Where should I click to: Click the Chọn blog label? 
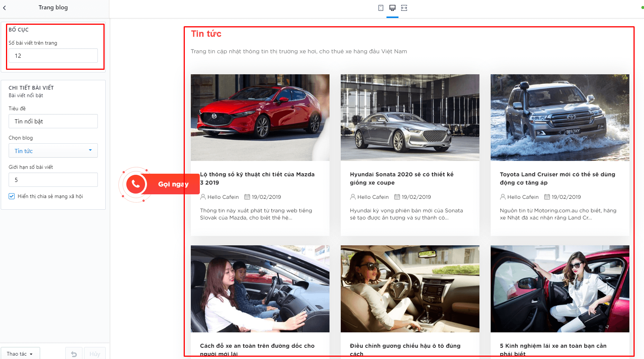pyautogui.click(x=21, y=138)
